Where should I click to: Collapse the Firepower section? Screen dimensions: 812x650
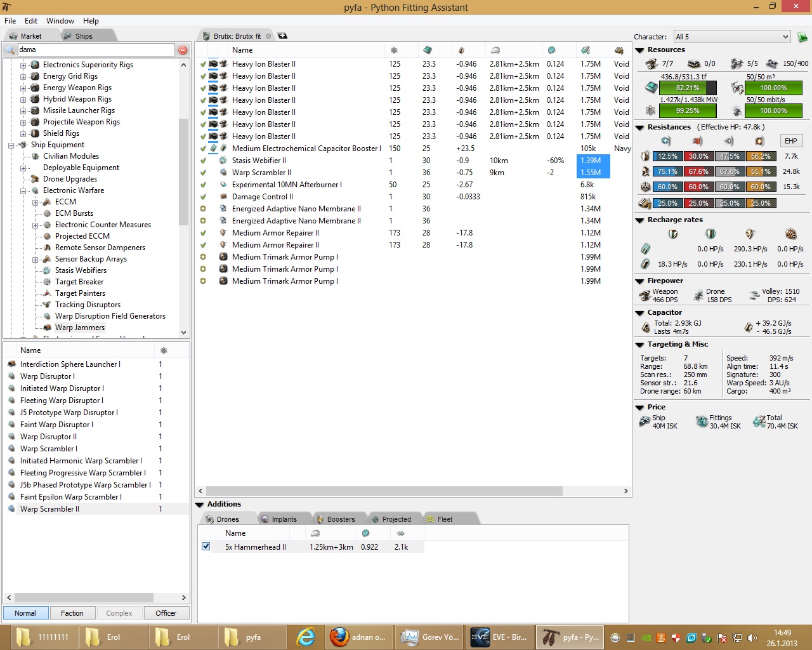(x=639, y=281)
